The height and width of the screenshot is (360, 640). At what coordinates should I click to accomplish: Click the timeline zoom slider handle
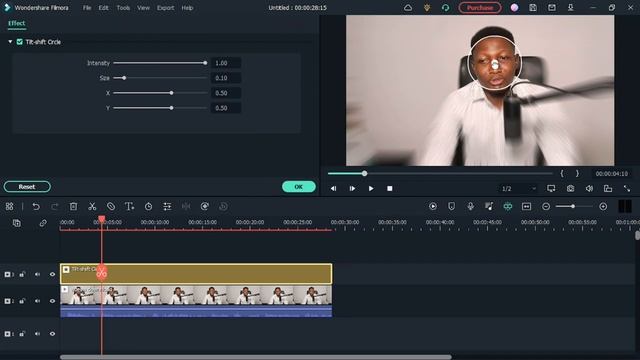(573, 207)
